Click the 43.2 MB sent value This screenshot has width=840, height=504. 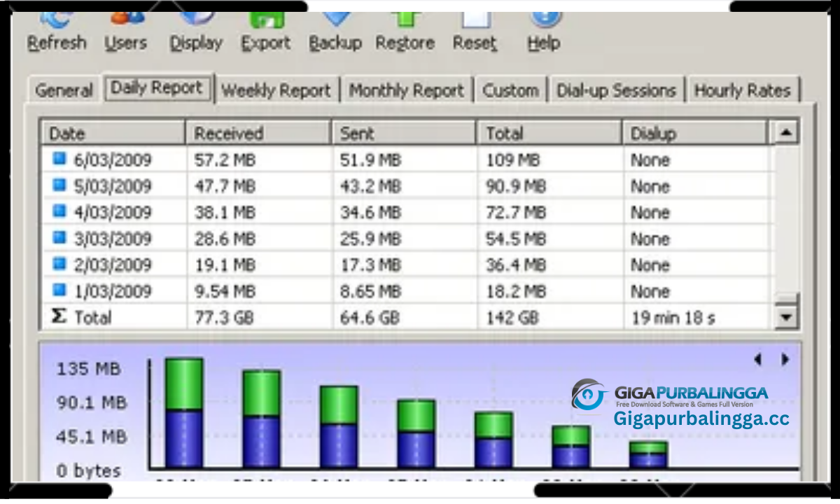pyautogui.click(x=370, y=187)
